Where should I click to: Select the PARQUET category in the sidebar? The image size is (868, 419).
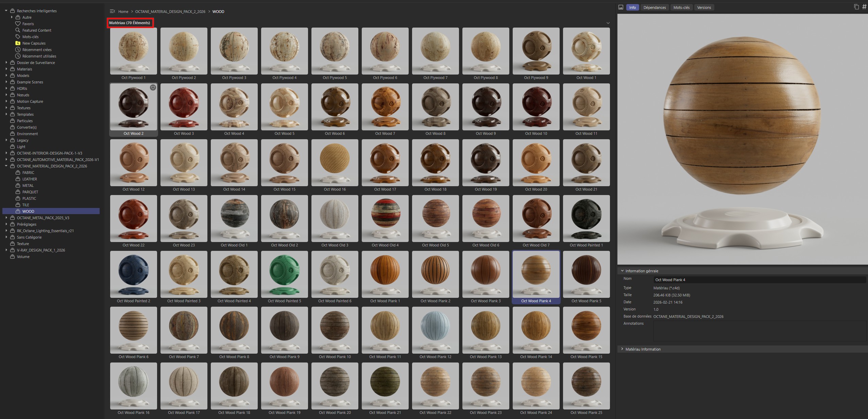(x=30, y=192)
